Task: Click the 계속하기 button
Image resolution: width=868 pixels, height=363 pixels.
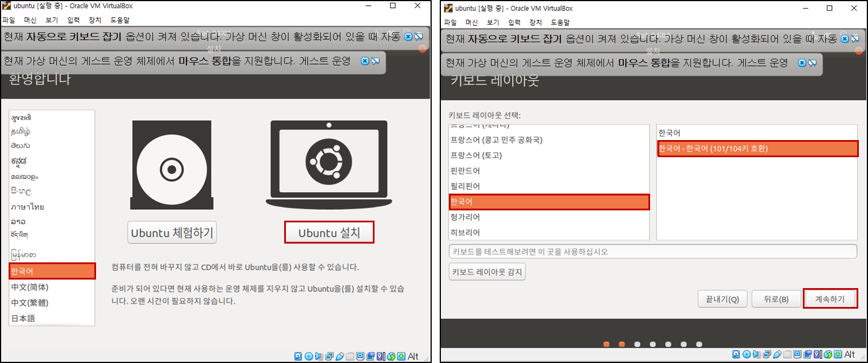Action: point(830,299)
